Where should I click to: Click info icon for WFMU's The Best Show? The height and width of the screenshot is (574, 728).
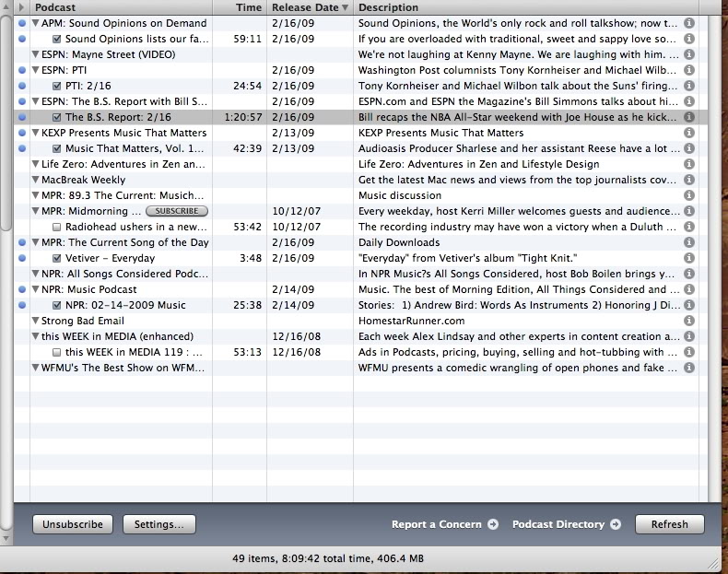[x=689, y=368]
